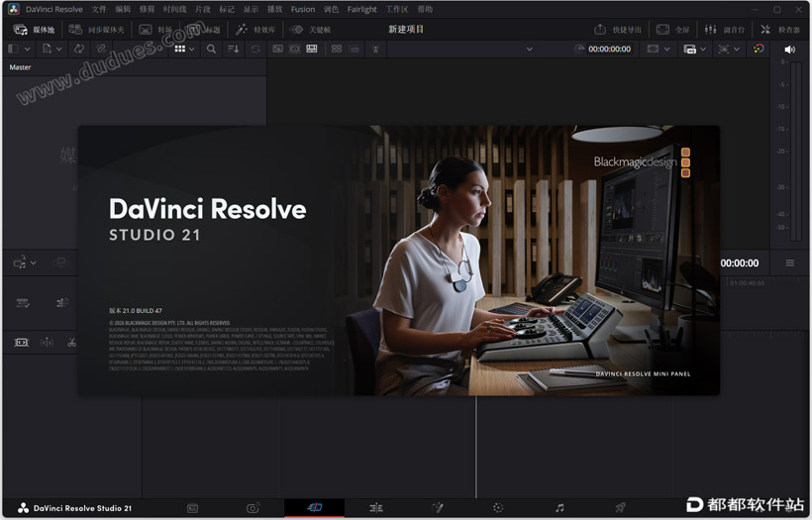Viewport: 812px width, 520px height.
Task: Open the 同步媒体夹 sync bin
Action: point(96,30)
